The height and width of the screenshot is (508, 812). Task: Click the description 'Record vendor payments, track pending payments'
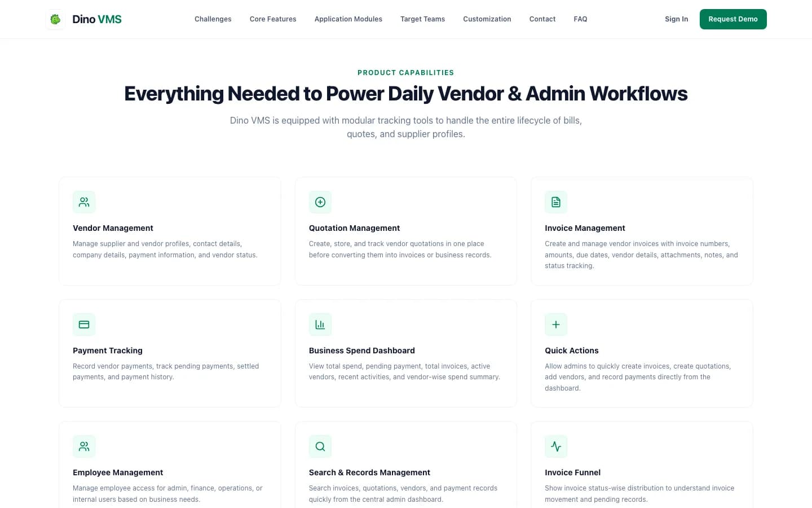coord(166,371)
